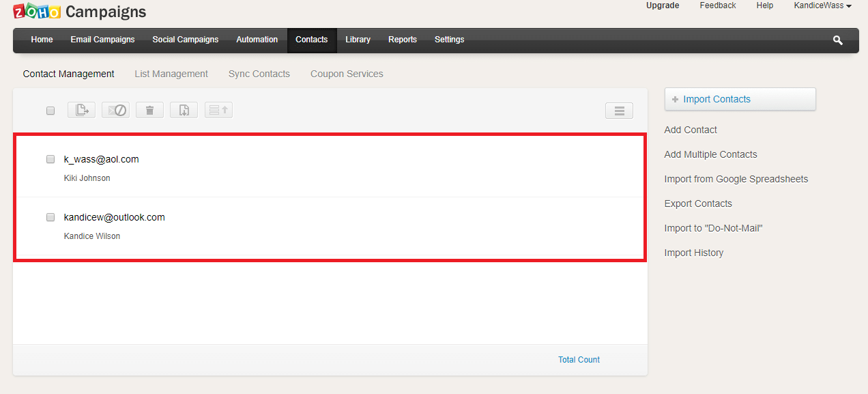
Task: Click the Export Contacts link
Action: pyautogui.click(x=698, y=203)
